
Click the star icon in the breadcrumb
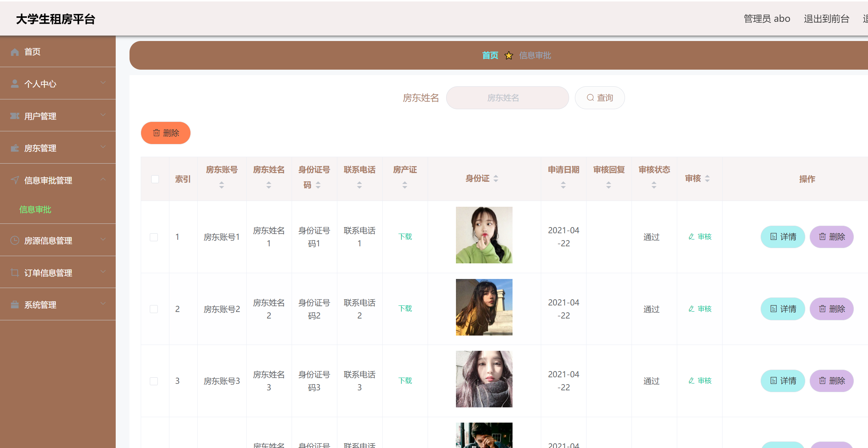tap(509, 56)
